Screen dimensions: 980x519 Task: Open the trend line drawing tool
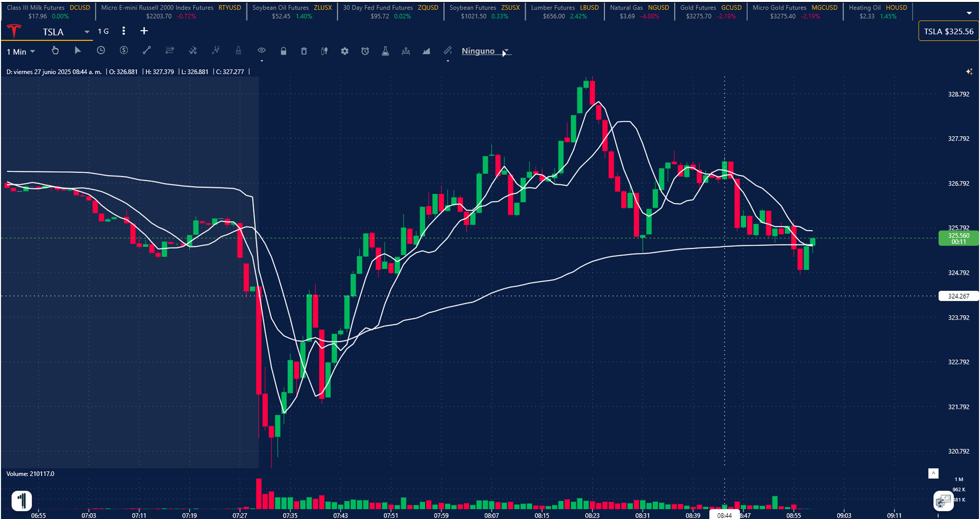point(146,51)
